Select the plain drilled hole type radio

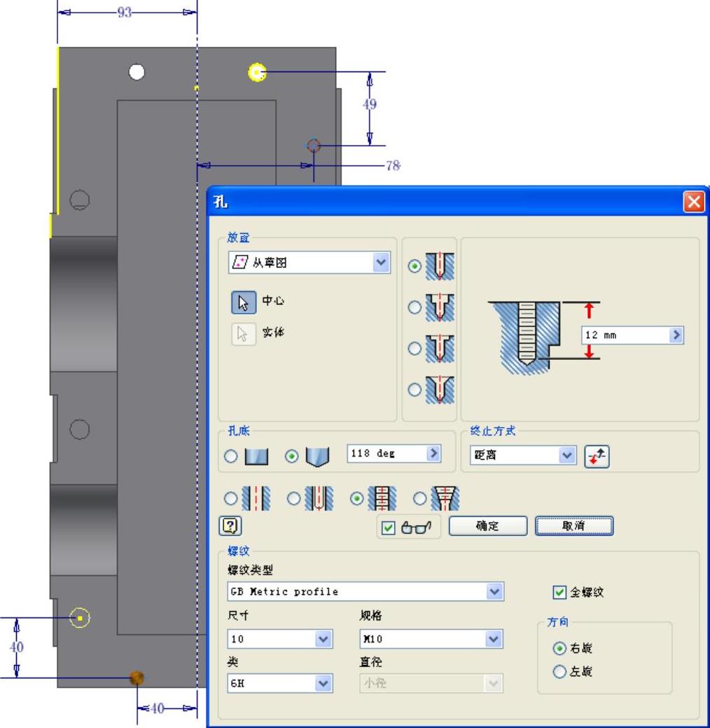415,266
